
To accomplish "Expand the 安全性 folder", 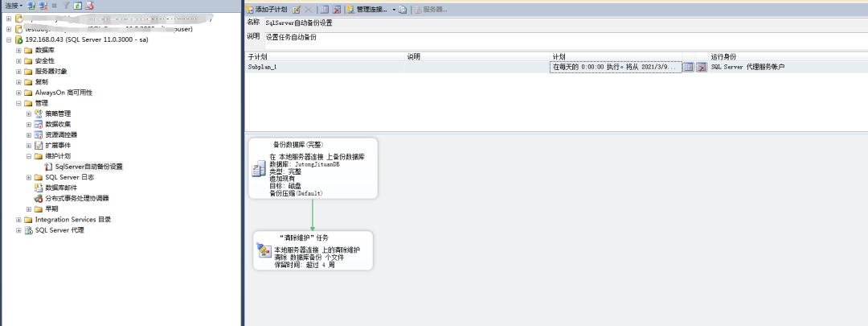I will coord(18,61).
